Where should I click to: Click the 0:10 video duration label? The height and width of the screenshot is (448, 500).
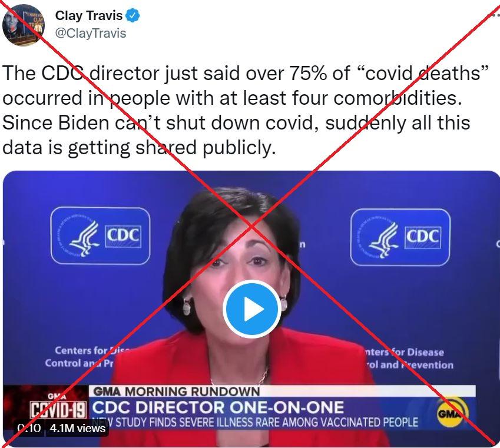point(29,428)
